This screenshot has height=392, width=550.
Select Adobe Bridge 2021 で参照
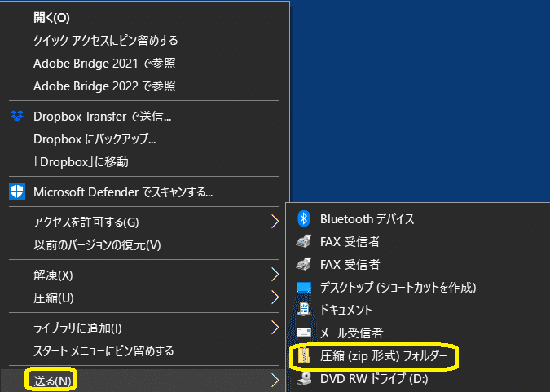[x=104, y=64]
